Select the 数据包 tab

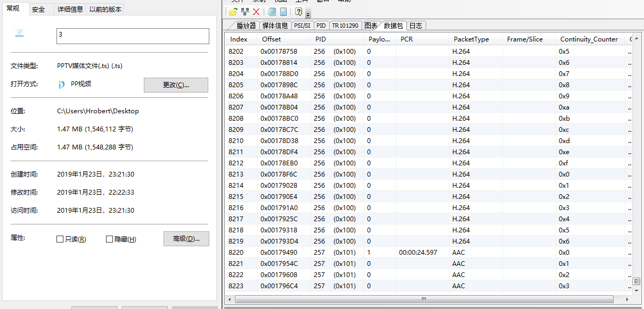tap(393, 26)
